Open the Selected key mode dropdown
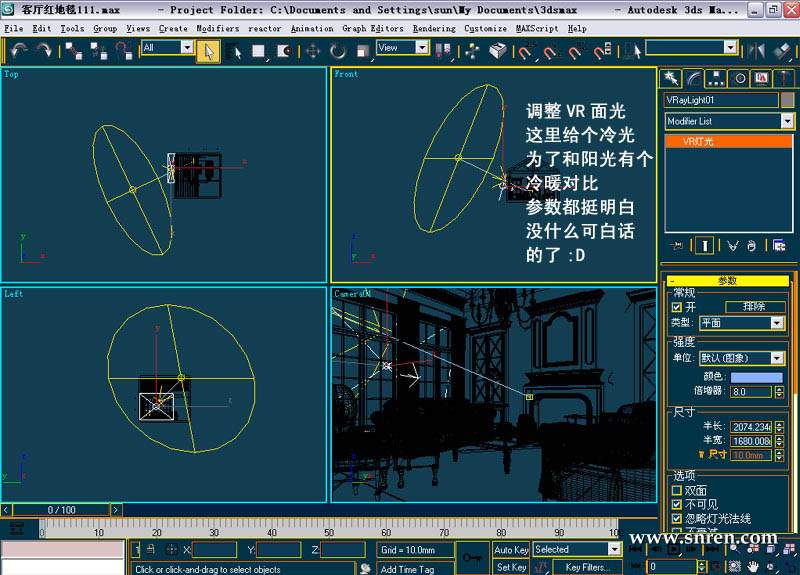 (577, 549)
